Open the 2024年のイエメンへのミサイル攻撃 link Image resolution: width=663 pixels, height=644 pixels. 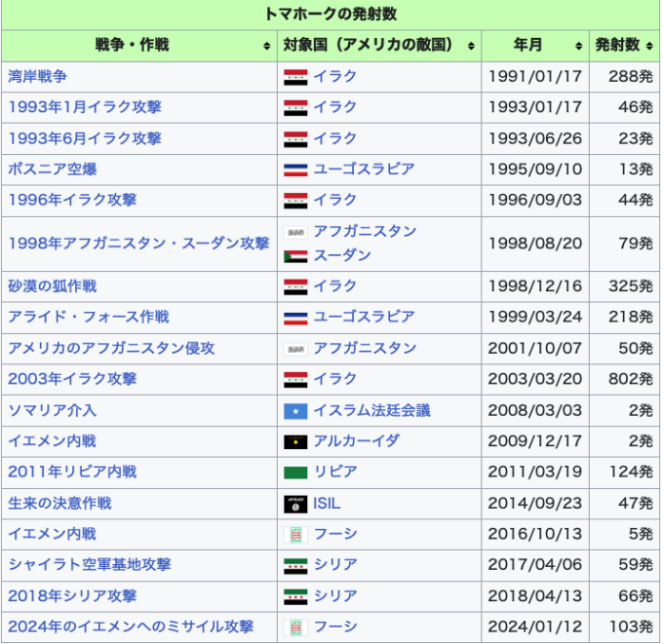click(131, 626)
